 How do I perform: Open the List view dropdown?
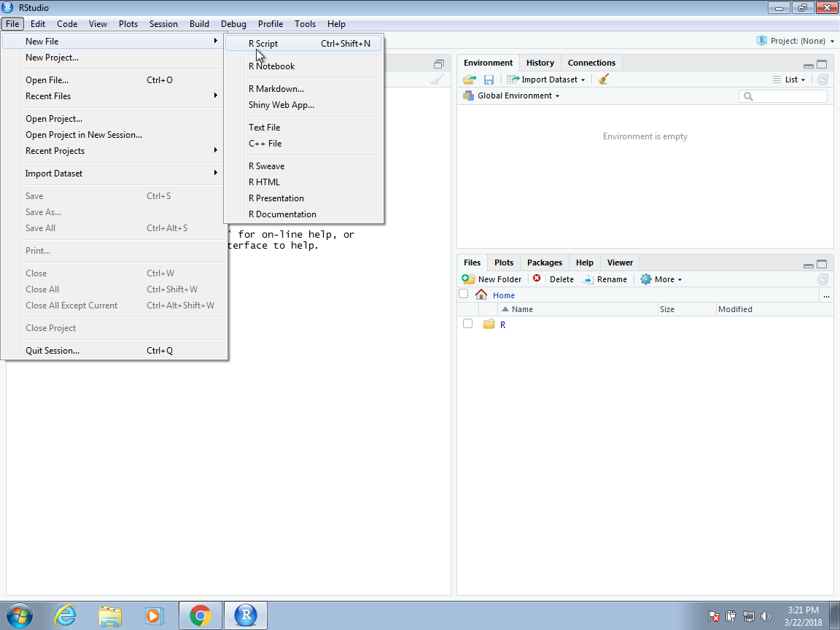tap(790, 79)
